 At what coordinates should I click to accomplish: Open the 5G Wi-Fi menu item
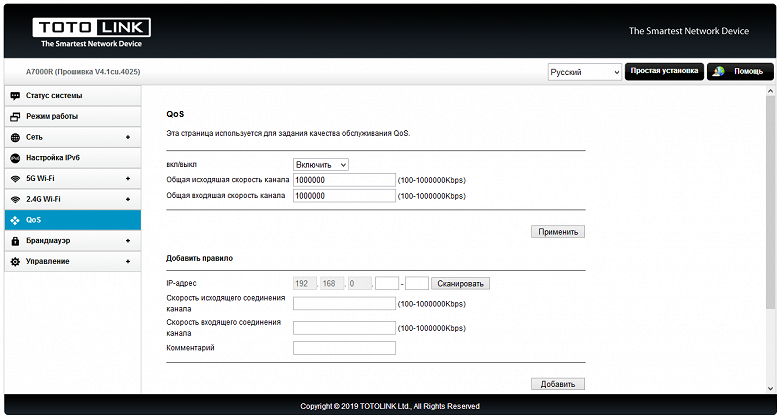73,179
